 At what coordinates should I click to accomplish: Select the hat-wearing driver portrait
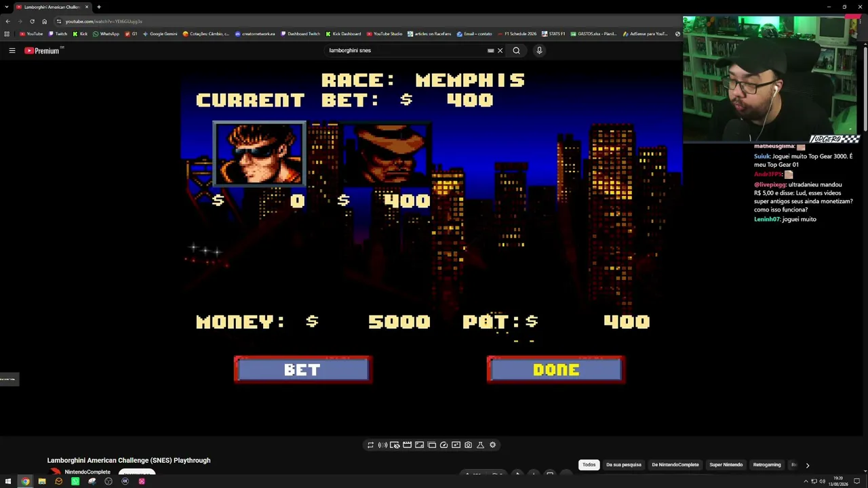[x=387, y=155]
